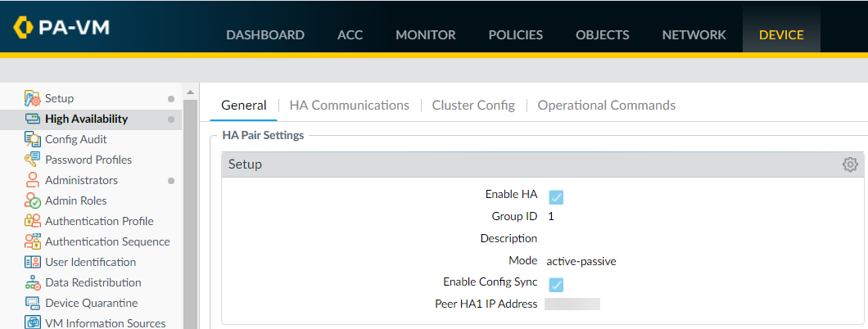Viewport: 868px width, 329px height.
Task: Toggle the Enable HA checkbox
Action: click(556, 196)
